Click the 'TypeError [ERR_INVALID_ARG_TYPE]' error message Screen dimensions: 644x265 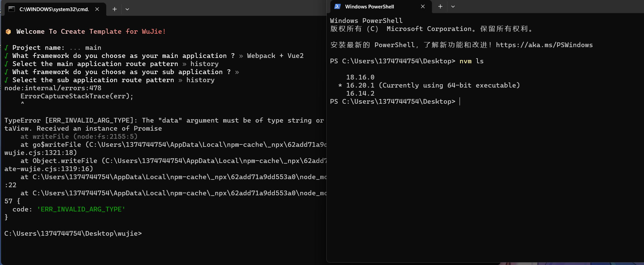pyautogui.click(x=164, y=124)
